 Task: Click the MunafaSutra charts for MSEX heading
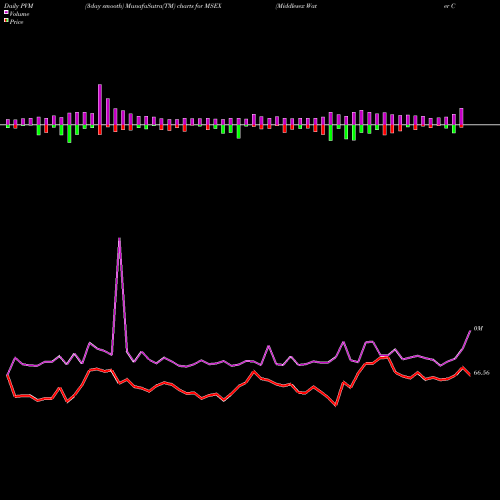pyautogui.click(x=153, y=6)
